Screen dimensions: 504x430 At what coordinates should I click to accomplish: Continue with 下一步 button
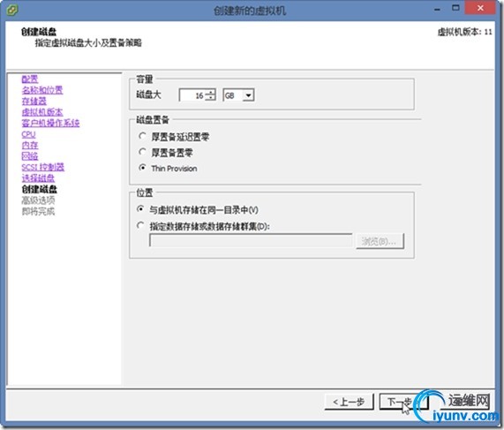(403, 402)
